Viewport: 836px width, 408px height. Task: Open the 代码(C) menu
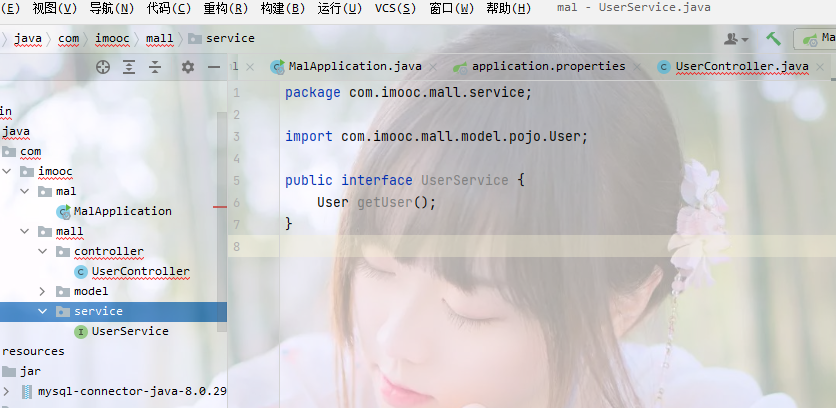[x=168, y=8]
